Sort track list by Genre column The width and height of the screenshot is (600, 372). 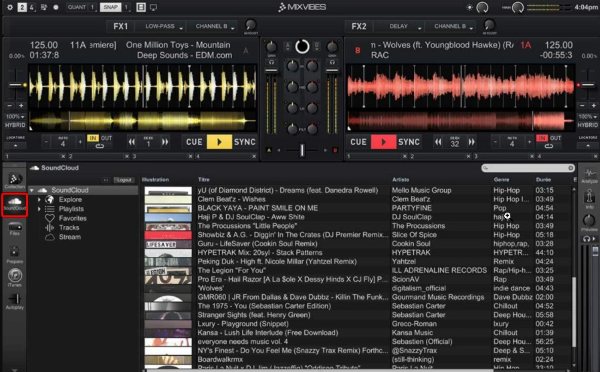point(501,179)
